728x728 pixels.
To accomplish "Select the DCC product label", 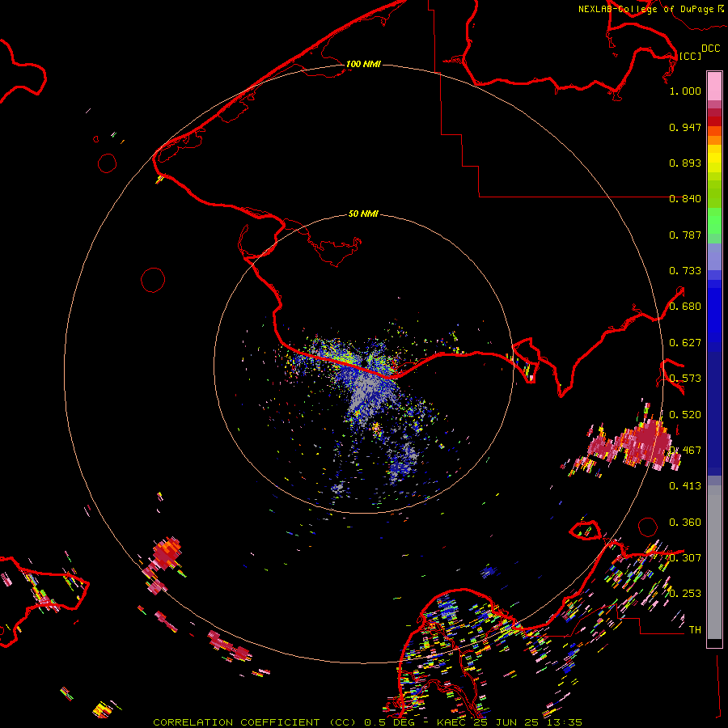I will pyautogui.click(x=711, y=49).
